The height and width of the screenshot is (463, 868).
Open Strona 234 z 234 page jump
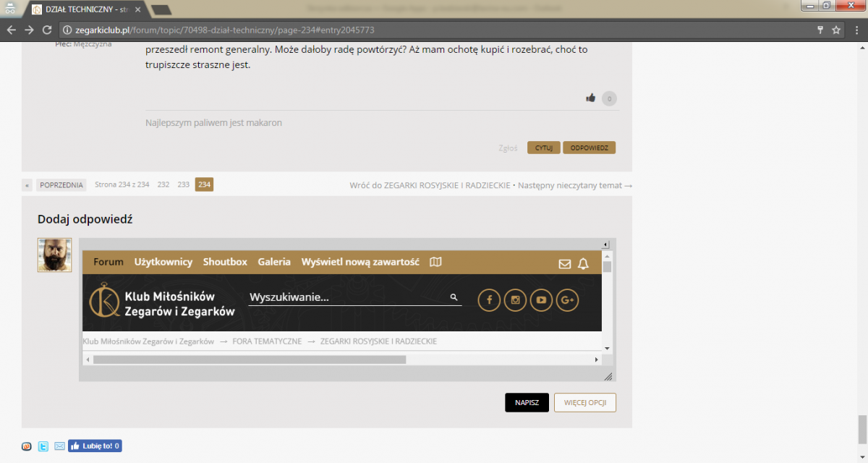click(x=122, y=185)
